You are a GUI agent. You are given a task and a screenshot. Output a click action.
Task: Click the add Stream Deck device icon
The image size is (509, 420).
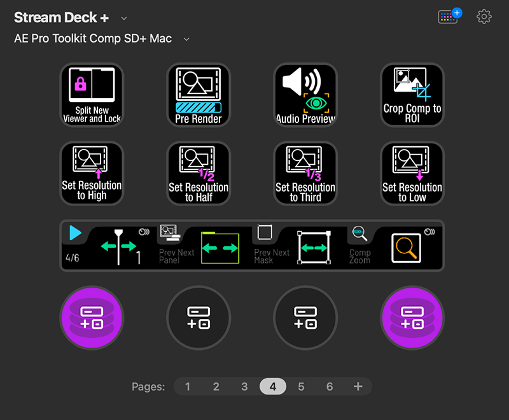coord(449,16)
